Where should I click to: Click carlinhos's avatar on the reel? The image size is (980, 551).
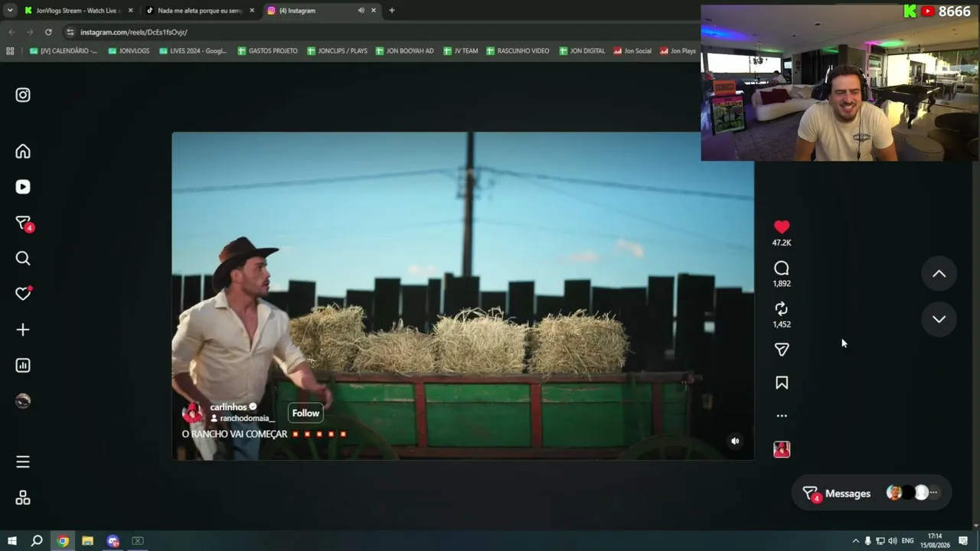click(191, 412)
